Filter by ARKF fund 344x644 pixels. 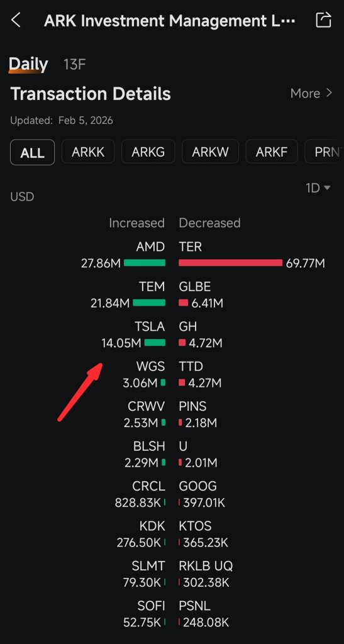point(271,152)
